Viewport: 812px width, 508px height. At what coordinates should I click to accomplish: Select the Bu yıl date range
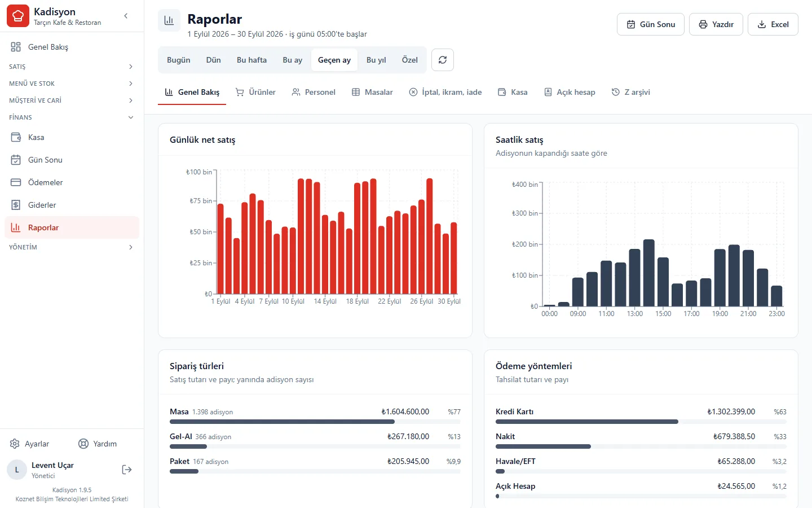[x=376, y=60]
